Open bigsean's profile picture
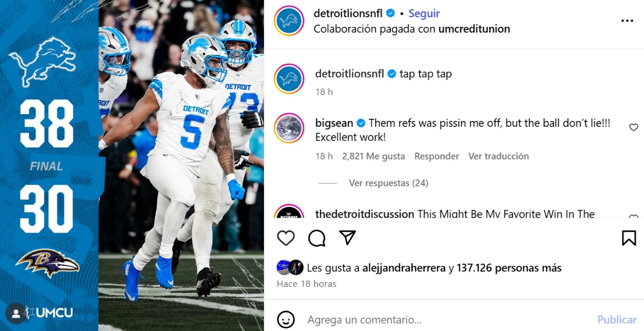644x331 pixels. click(289, 128)
